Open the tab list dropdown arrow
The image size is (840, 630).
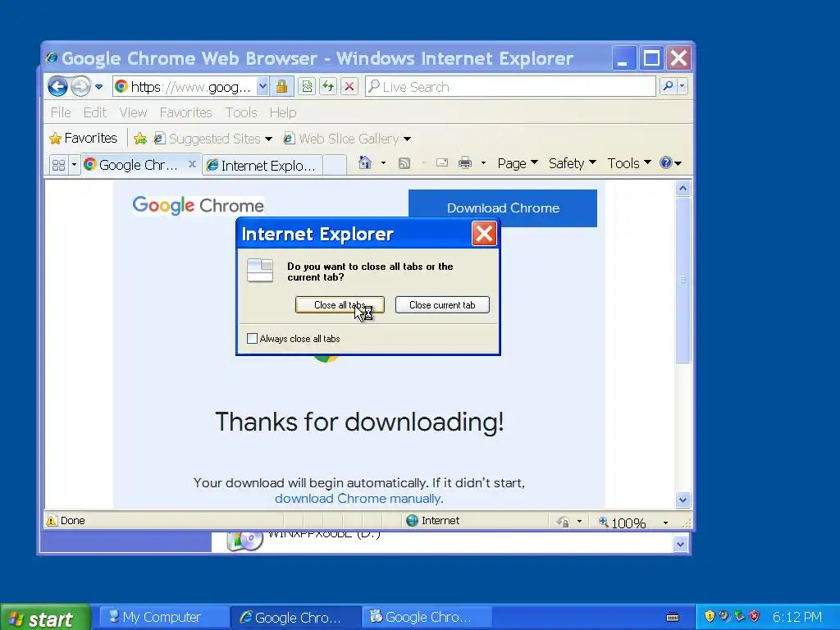tap(74, 165)
